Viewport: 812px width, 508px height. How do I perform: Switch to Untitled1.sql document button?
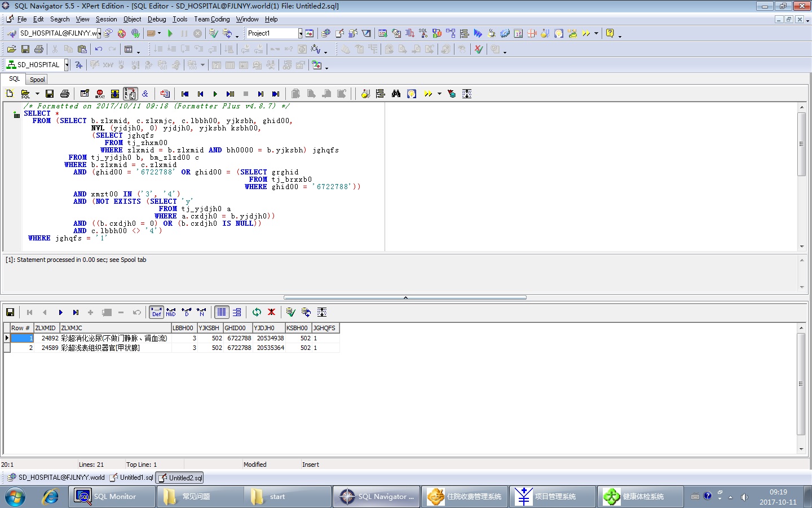[132, 478]
